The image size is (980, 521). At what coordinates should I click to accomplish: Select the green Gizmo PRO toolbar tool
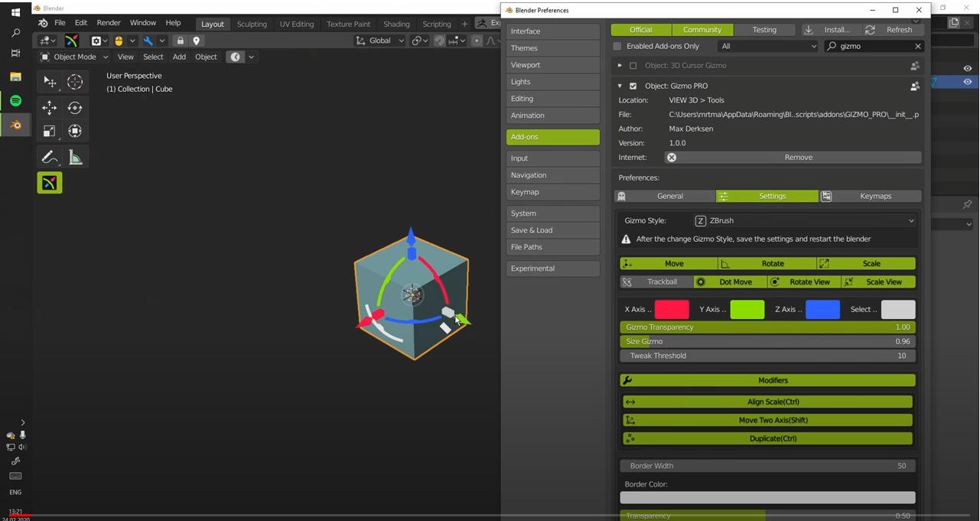click(50, 183)
